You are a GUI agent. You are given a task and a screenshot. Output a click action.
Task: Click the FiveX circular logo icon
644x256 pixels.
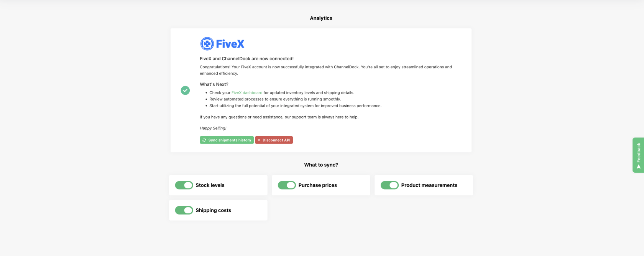(x=207, y=44)
